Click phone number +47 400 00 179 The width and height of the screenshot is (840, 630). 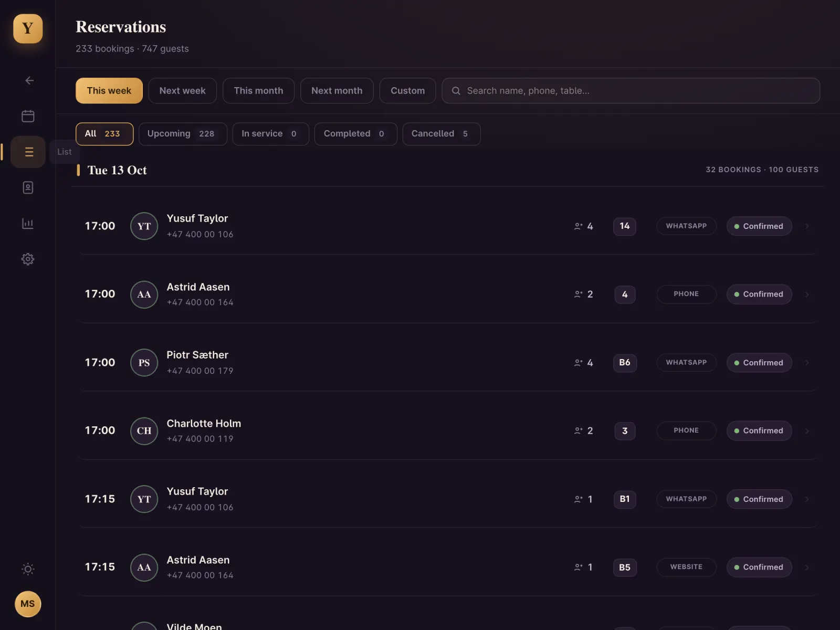(200, 371)
